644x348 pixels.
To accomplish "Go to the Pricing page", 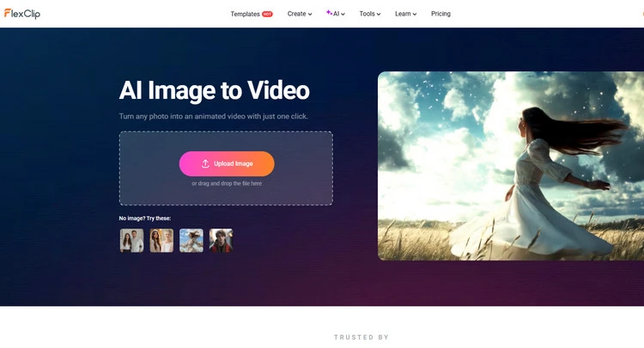I will tap(440, 14).
